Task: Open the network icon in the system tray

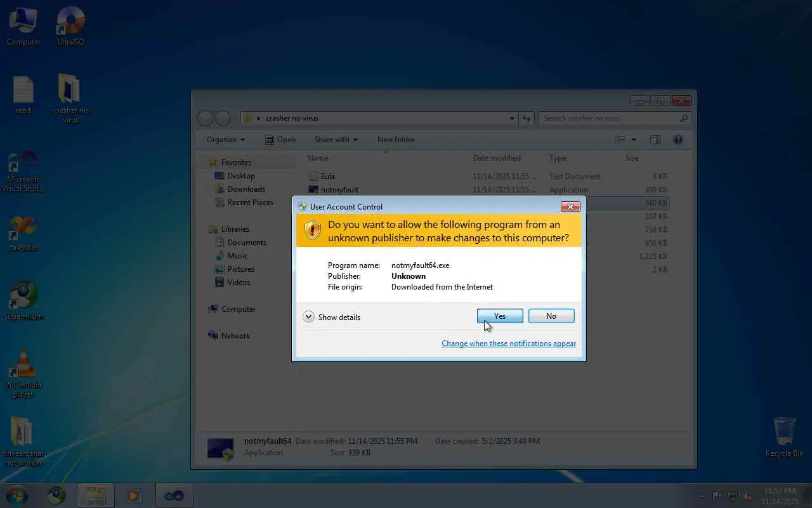Action: click(733, 496)
